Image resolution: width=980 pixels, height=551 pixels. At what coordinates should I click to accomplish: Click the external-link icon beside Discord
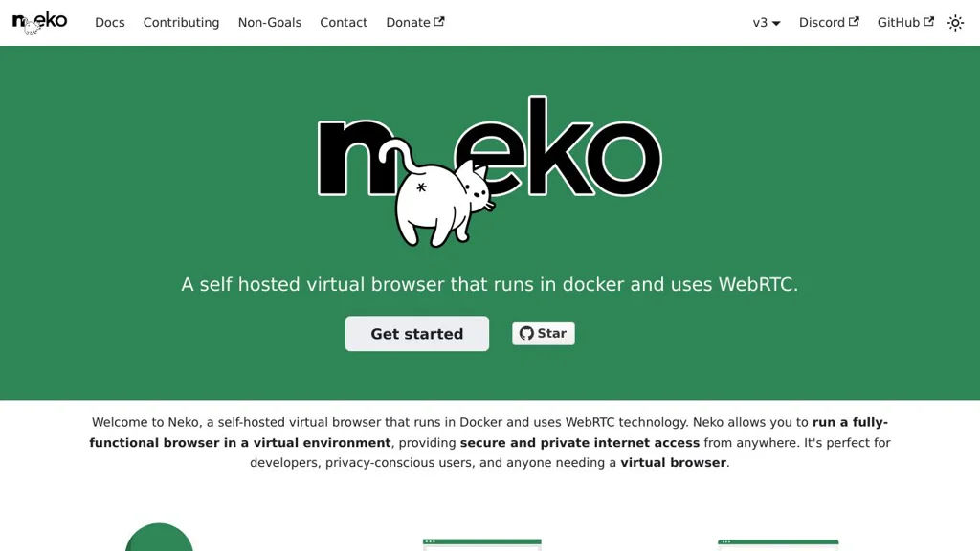[854, 21]
